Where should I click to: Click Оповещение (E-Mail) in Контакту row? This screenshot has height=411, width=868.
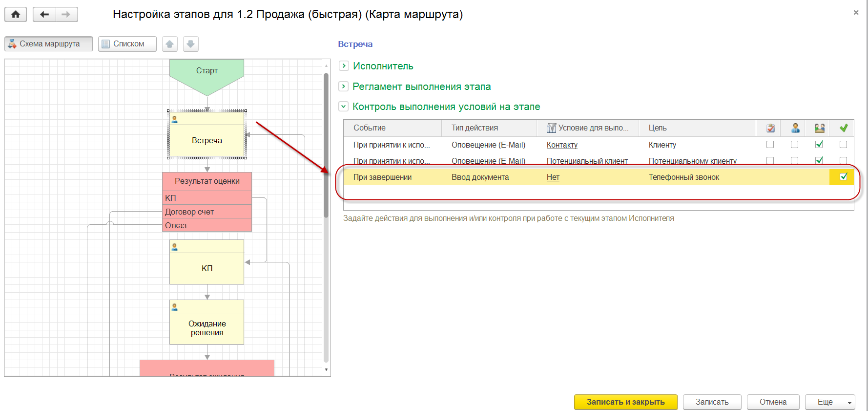(x=488, y=145)
